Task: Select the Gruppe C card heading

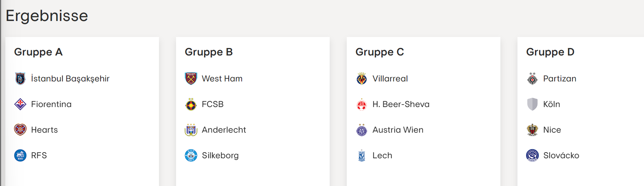Action: (380, 52)
